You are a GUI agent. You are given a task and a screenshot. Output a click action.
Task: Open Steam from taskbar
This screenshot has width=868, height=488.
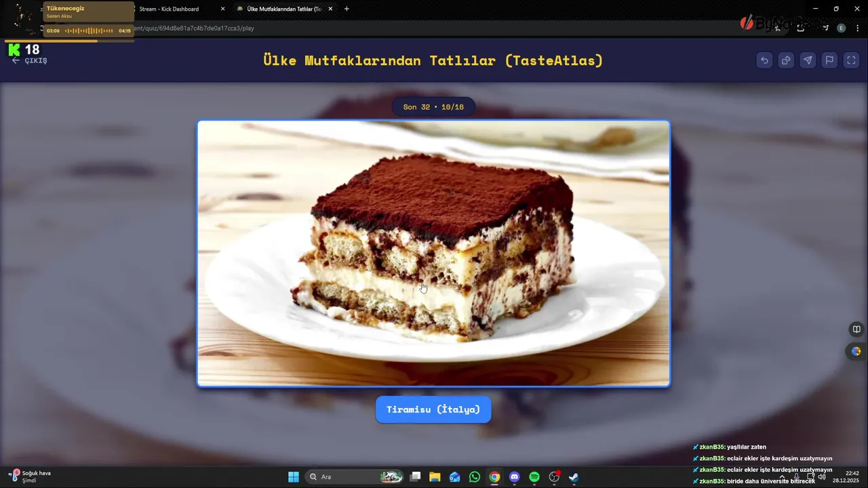574,477
